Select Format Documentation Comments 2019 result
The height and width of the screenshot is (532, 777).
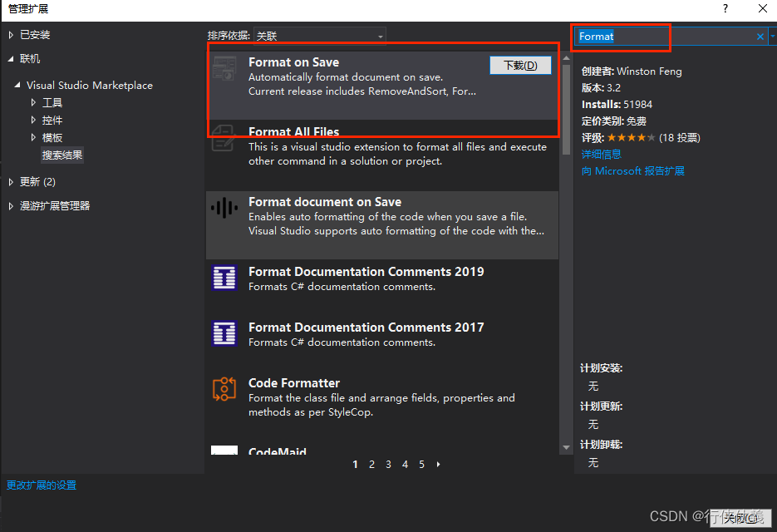[x=382, y=287]
